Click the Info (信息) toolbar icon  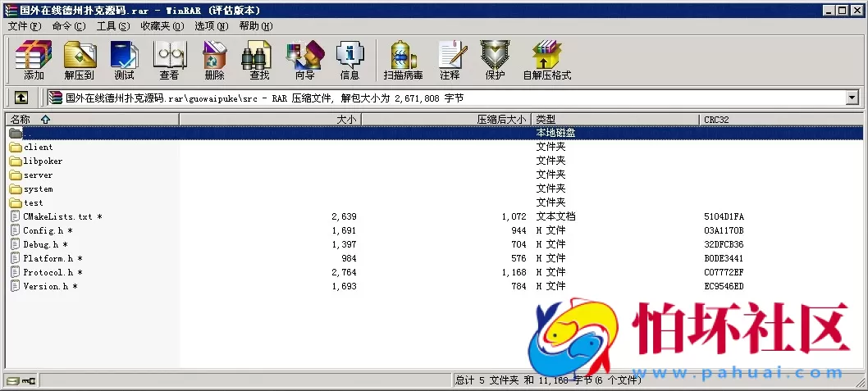click(x=349, y=61)
